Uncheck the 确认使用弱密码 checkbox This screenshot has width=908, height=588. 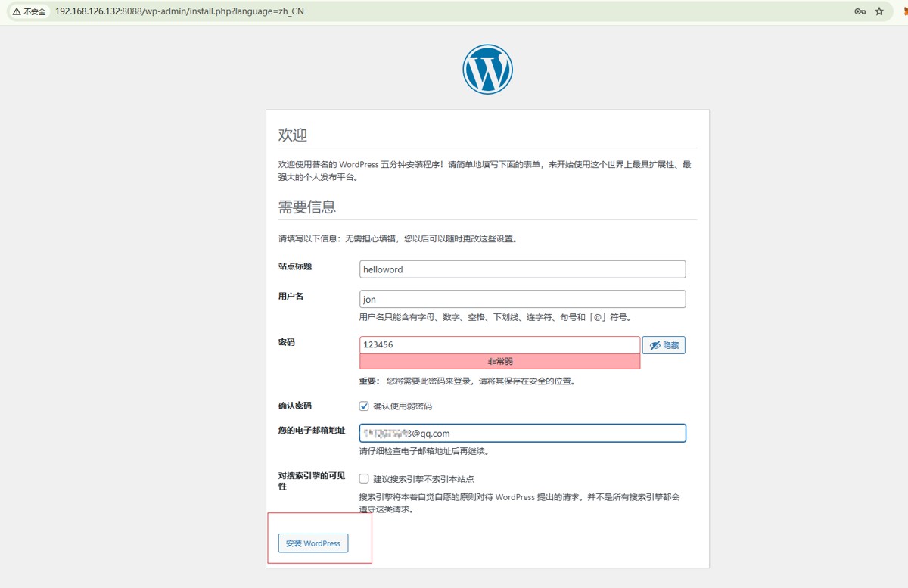point(364,406)
